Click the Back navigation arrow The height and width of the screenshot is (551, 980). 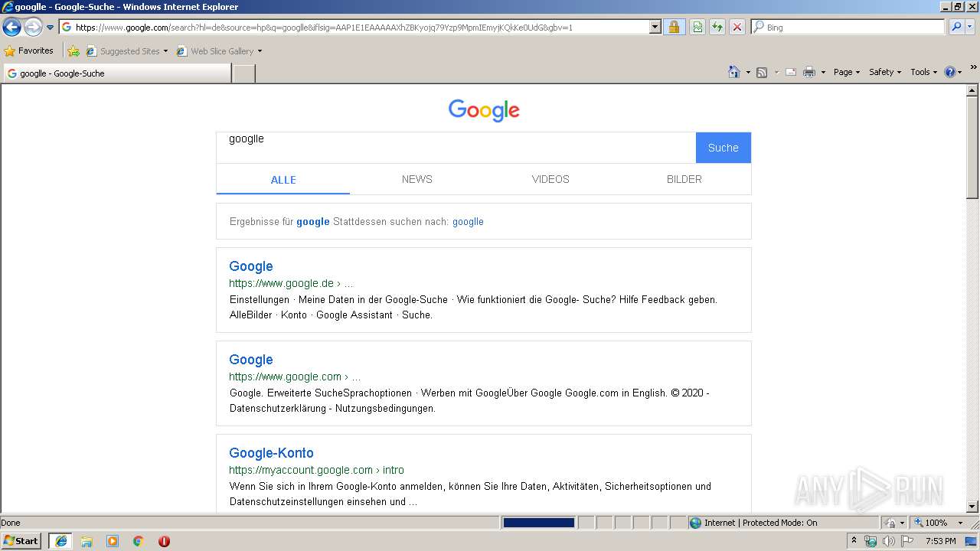pyautogui.click(x=11, y=28)
